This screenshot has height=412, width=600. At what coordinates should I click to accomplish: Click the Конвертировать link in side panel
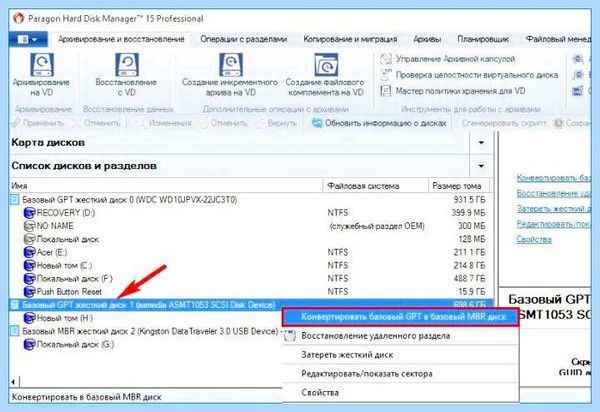(x=553, y=178)
